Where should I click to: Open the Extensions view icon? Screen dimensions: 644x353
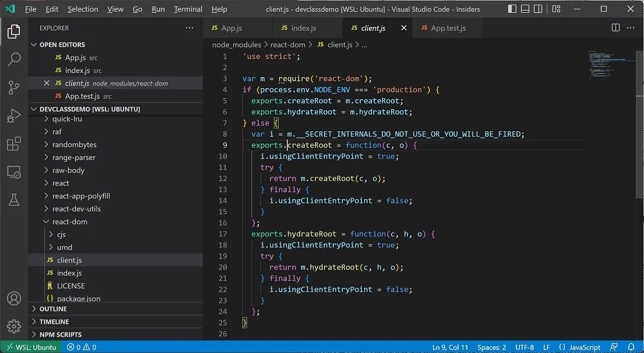tap(13, 144)
